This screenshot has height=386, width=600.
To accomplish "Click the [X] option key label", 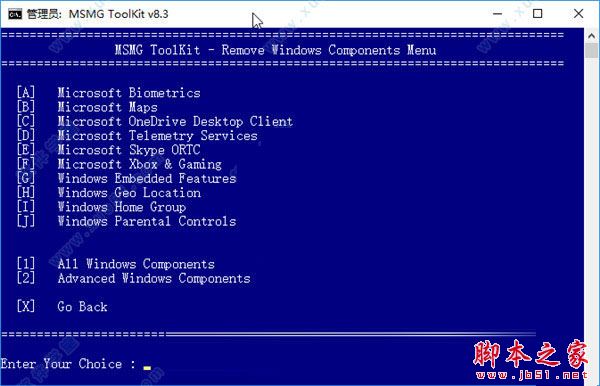I will click(26, 307).
